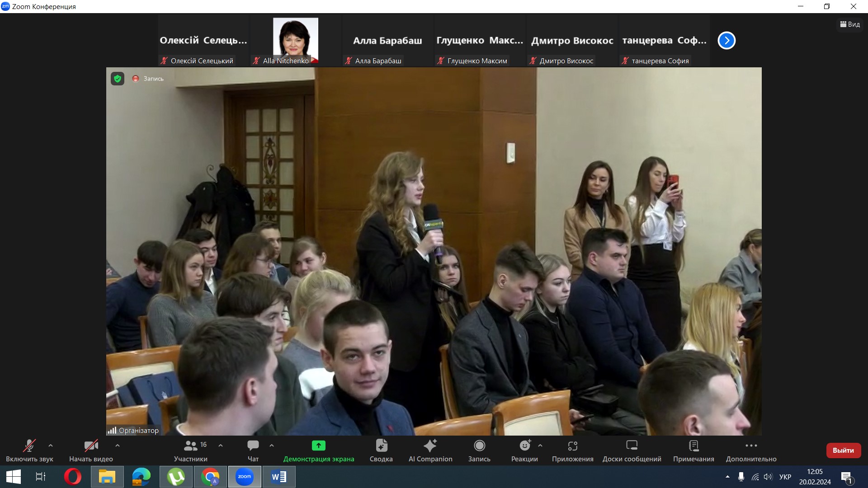
Task: Unmute microphone with Включить звук
Action: click(29, 446)
